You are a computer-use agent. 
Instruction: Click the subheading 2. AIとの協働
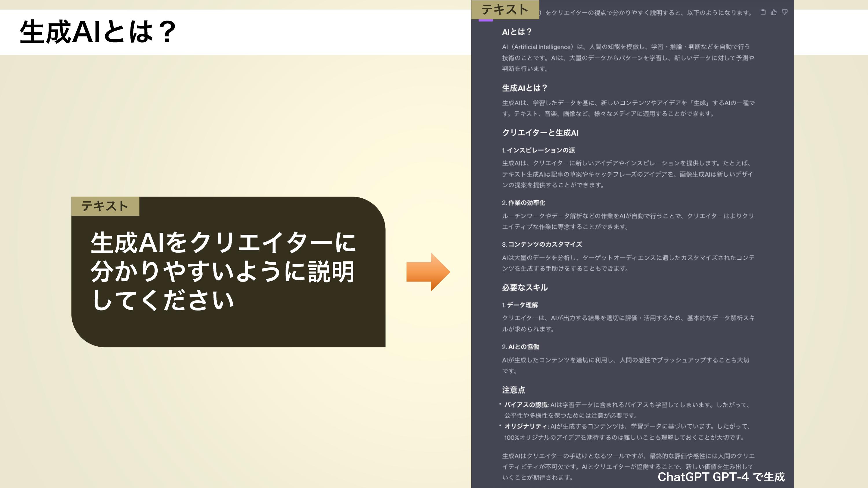pyautogui.click(x=520, y=347)
